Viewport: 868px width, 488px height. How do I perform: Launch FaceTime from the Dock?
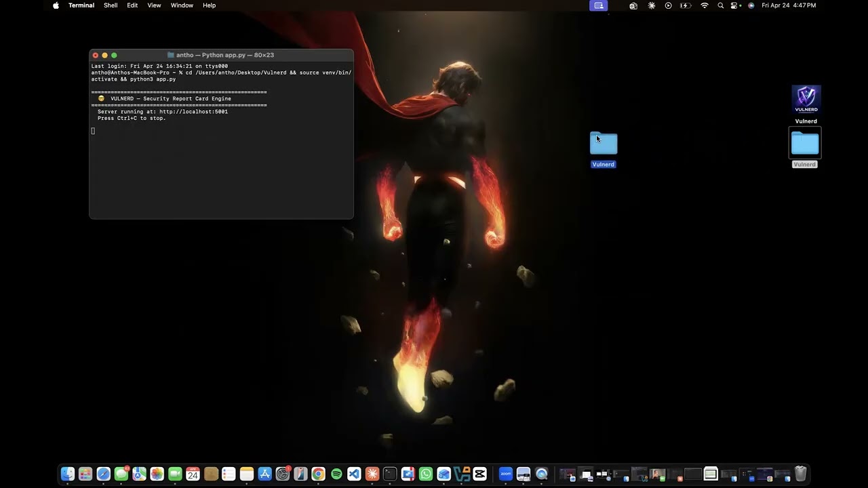tap(175, 474)
